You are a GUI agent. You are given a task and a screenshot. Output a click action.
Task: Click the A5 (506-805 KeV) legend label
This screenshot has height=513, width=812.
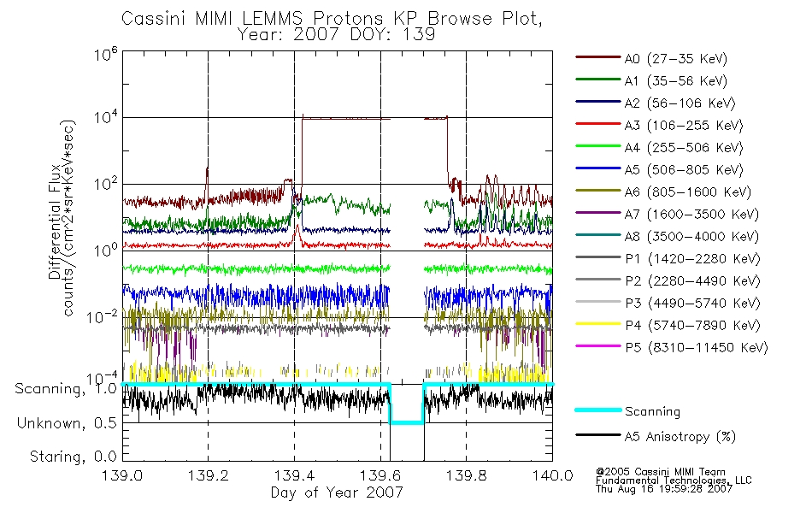(684, 170)
